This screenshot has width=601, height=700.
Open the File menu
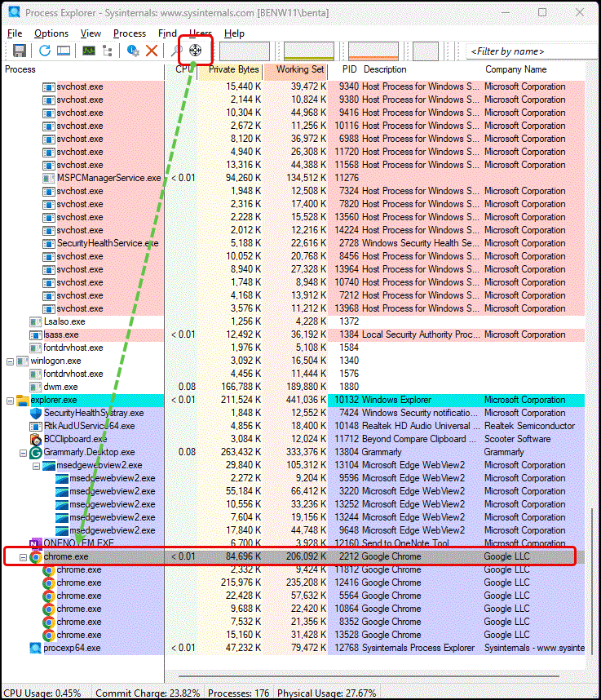pyautogui.click(x=15, y=33)
